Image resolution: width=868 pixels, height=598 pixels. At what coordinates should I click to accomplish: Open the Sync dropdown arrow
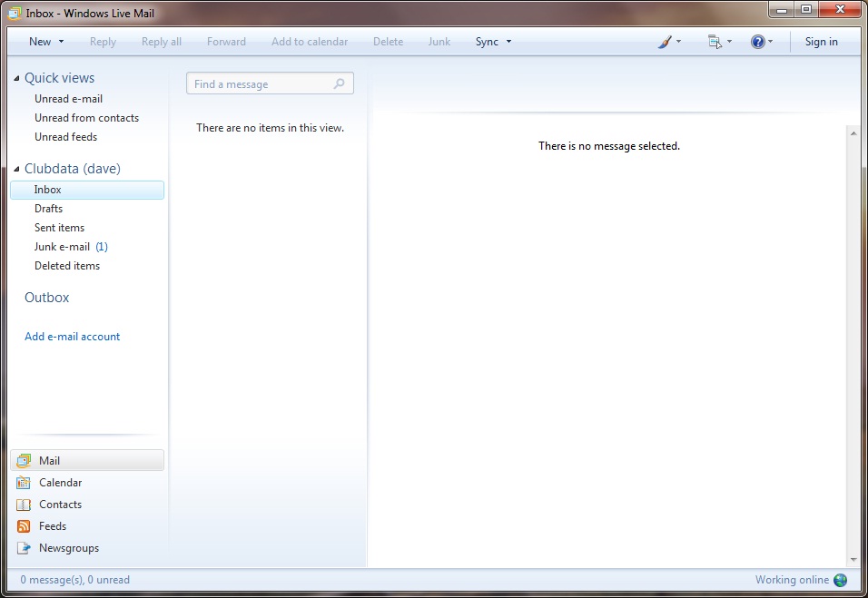pos(508,42)
